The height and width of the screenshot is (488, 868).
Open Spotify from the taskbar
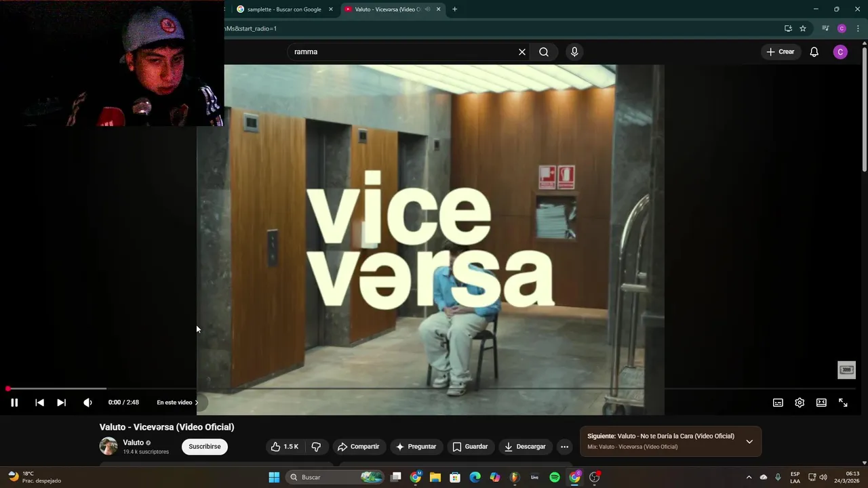pos(555,477)
